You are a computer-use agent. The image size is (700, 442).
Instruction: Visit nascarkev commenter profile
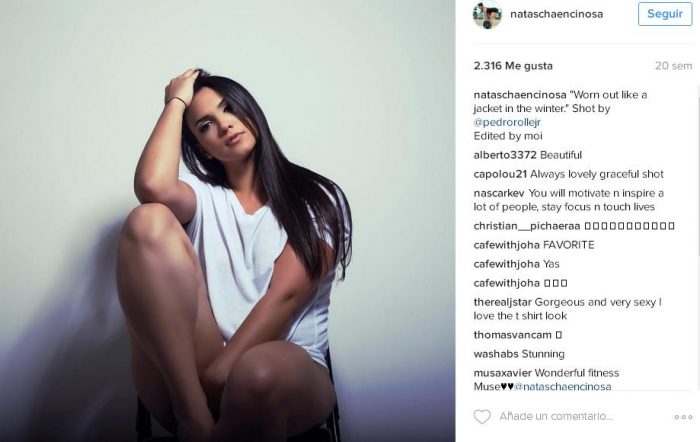[499, 193]
